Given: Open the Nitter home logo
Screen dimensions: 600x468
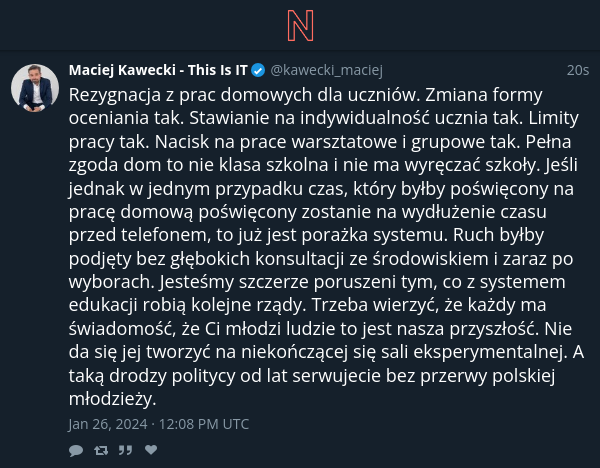Looking at the screenshot, I should click(300, 26).
